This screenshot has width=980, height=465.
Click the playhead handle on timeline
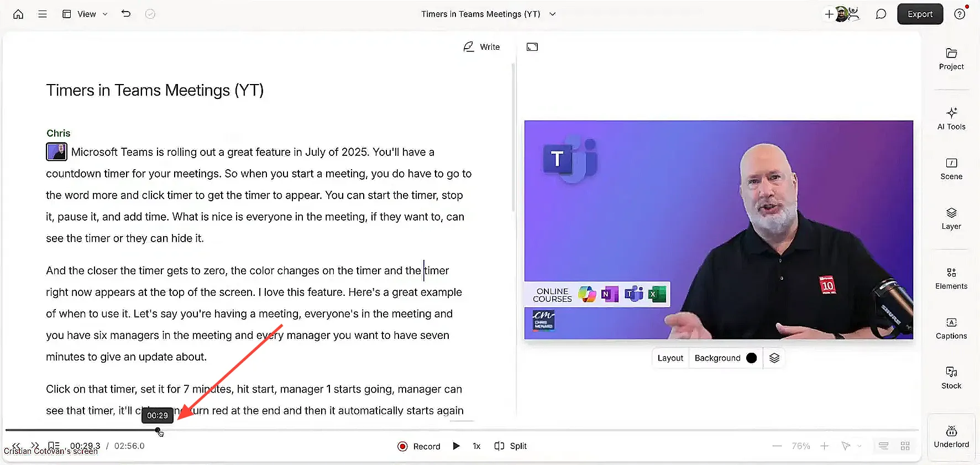(x=158, y=430)
